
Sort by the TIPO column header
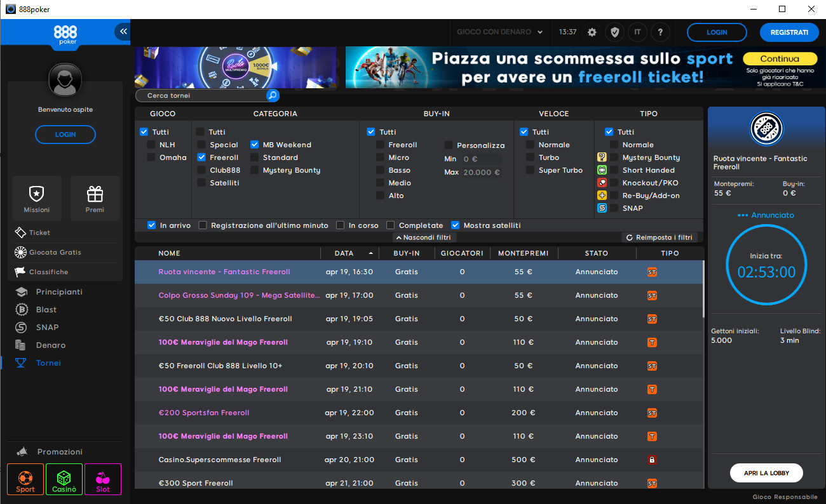pos(670,253)
